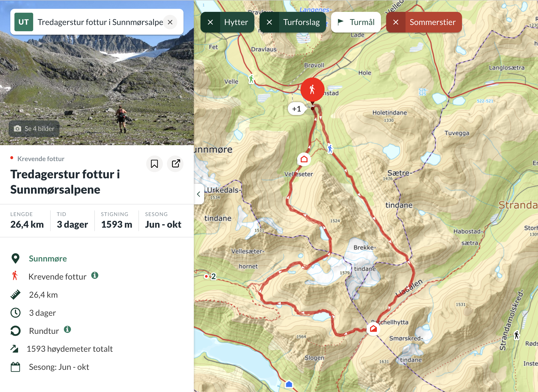Enable the Turmål map filter
This screenshot has height=392, width=538.
pos(356,22)
